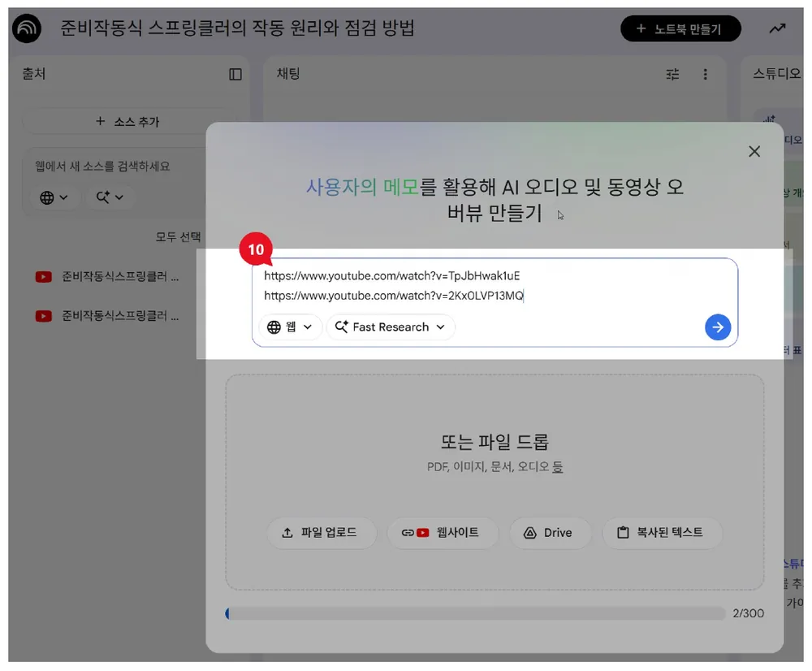This screenshot has height=671, width=812.
Task: Click the 스튜디오 panel title
Action: coord(776,74)
